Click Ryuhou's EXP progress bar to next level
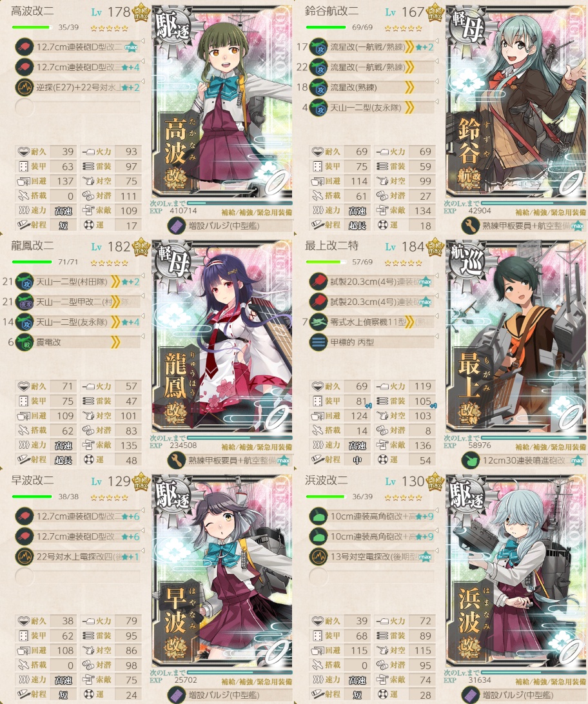This screenshot has height=704, width=588. tap(240, 437)
